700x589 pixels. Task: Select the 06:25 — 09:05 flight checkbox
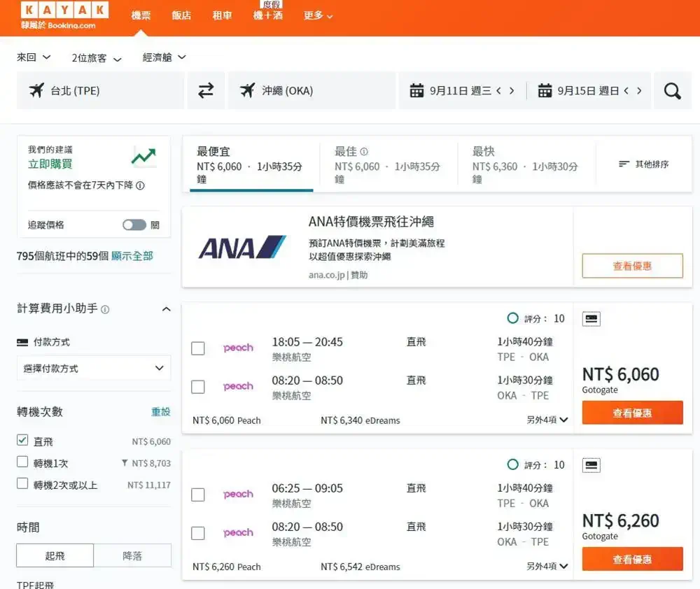click(x=198, y=495)
